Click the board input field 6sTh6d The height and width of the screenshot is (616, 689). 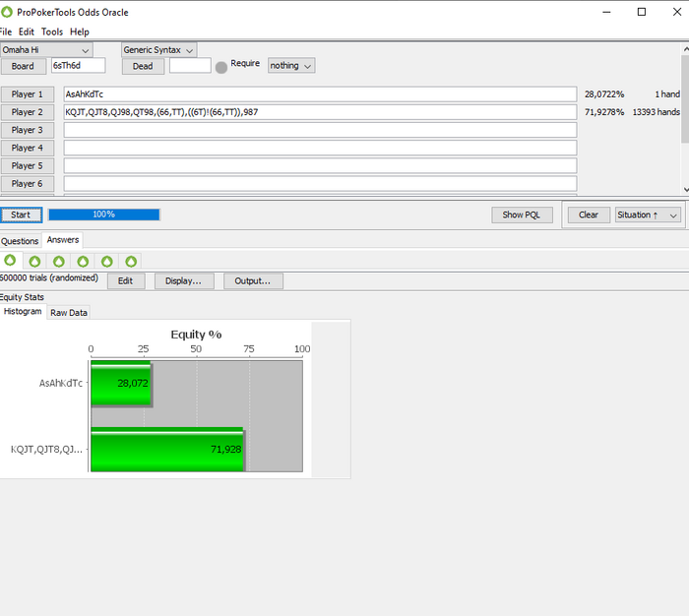point(78,66)
